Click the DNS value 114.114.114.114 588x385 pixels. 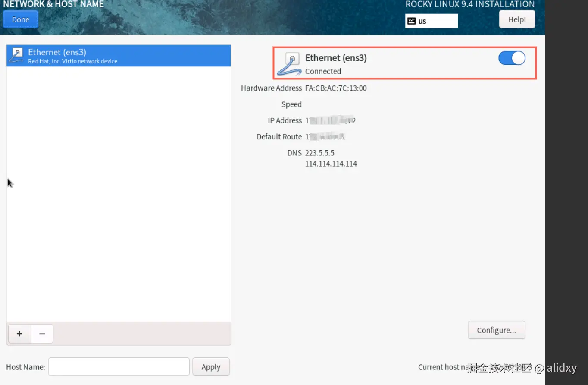click(x=331, y=164)
